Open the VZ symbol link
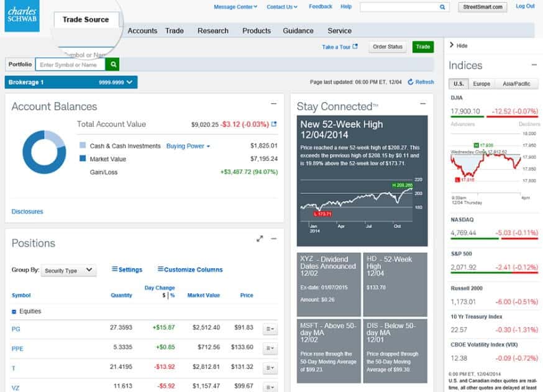This screenshot has height=392, width=543. pyautogui.click(x=16, y=388)
